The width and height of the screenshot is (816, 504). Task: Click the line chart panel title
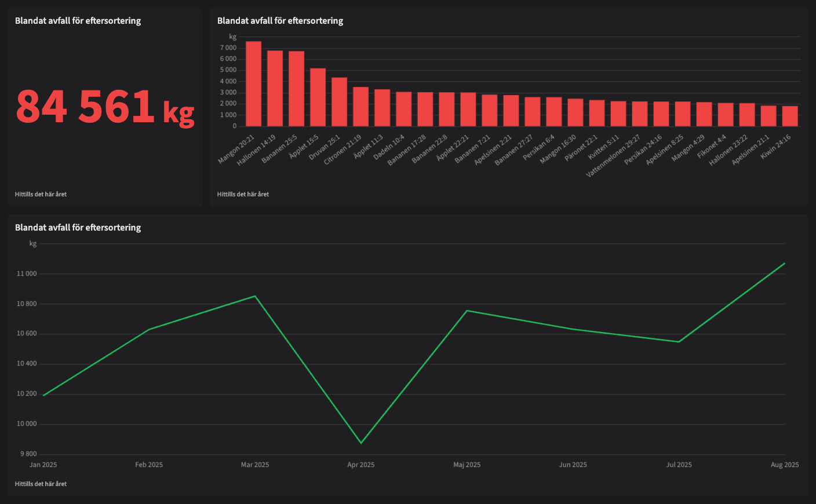tap(78, 228)
